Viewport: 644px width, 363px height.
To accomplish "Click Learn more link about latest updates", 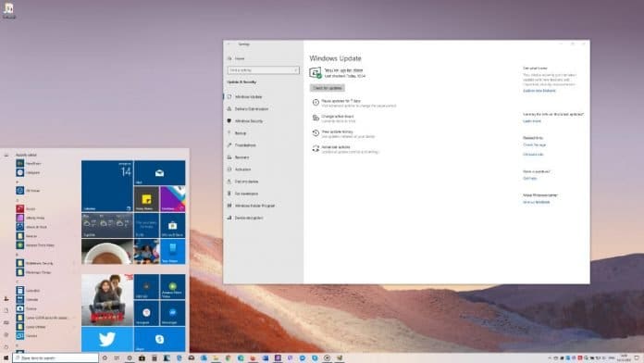I will [x=532, y=121].
